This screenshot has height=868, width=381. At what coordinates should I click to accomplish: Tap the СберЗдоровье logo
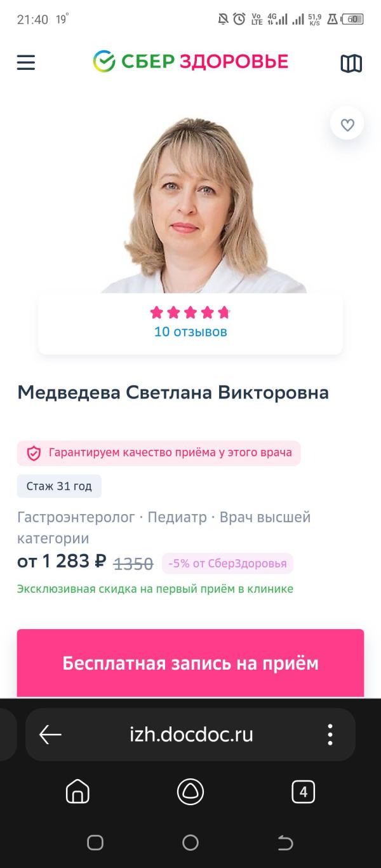190,62
